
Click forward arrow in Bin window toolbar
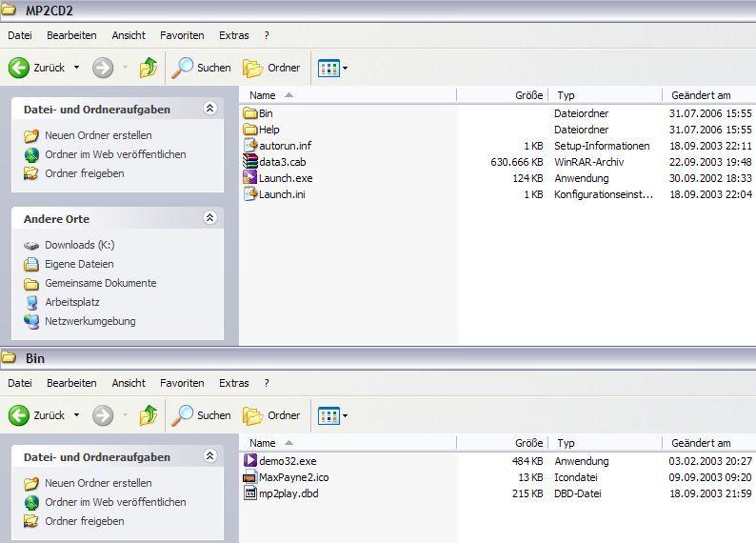103,415
